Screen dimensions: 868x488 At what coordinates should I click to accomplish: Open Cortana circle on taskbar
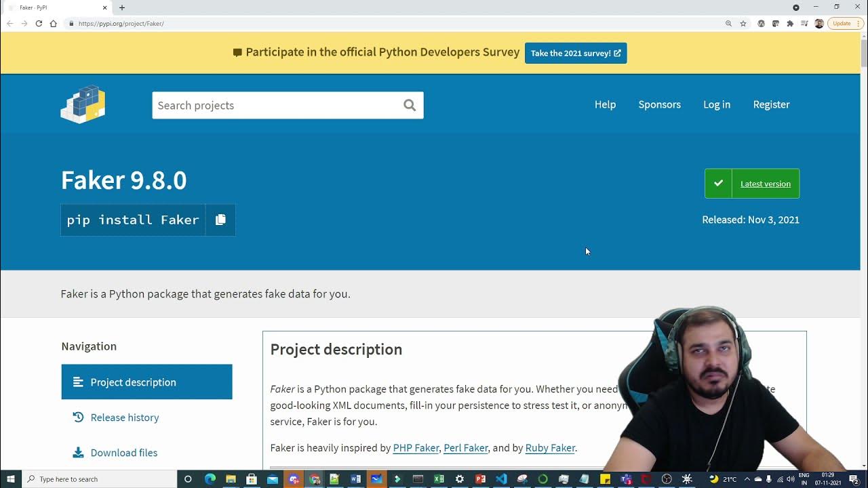(188, 479)
